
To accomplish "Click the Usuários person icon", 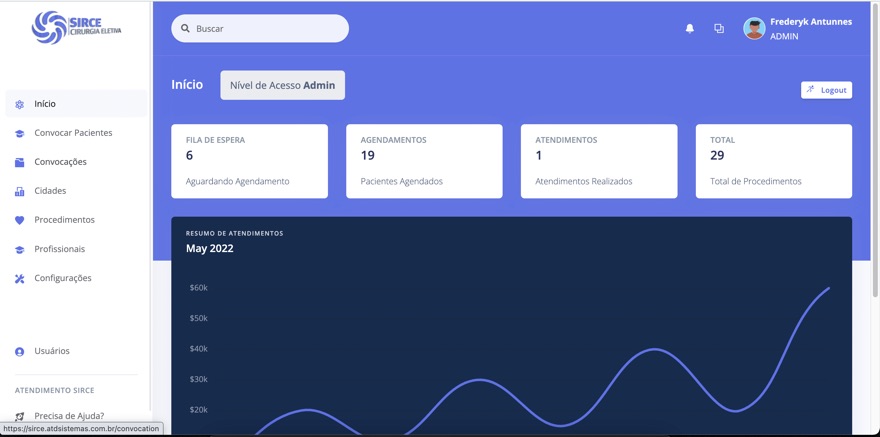I will tap(20, 352).
